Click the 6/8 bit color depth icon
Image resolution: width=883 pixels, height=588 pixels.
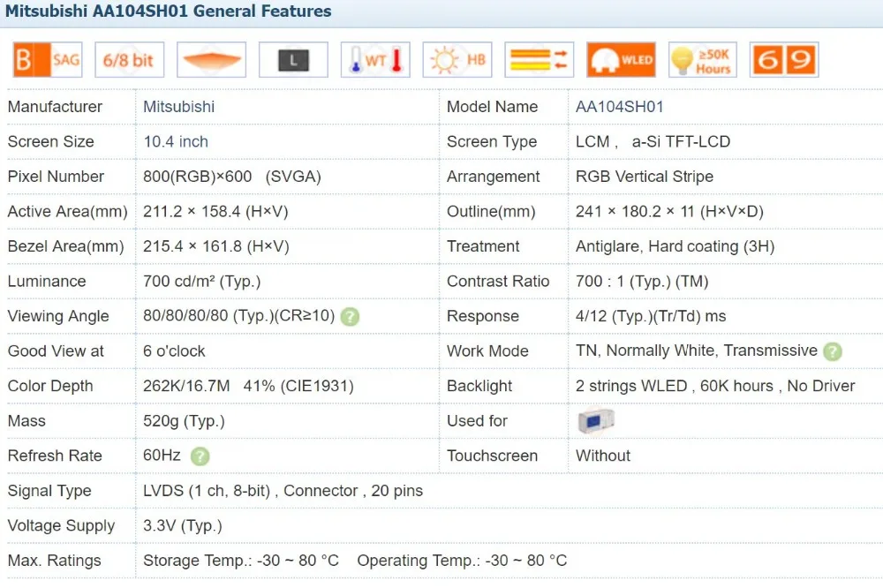coord(130,60)
